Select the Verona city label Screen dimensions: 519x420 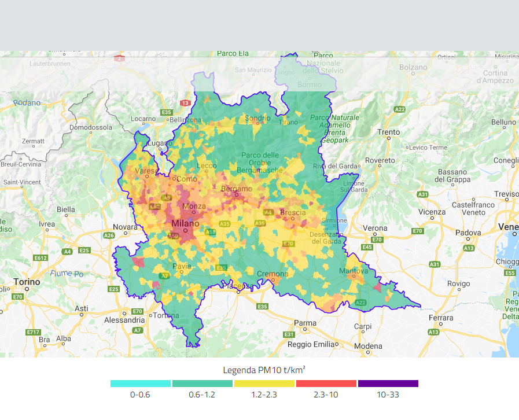tap(375, 228)
